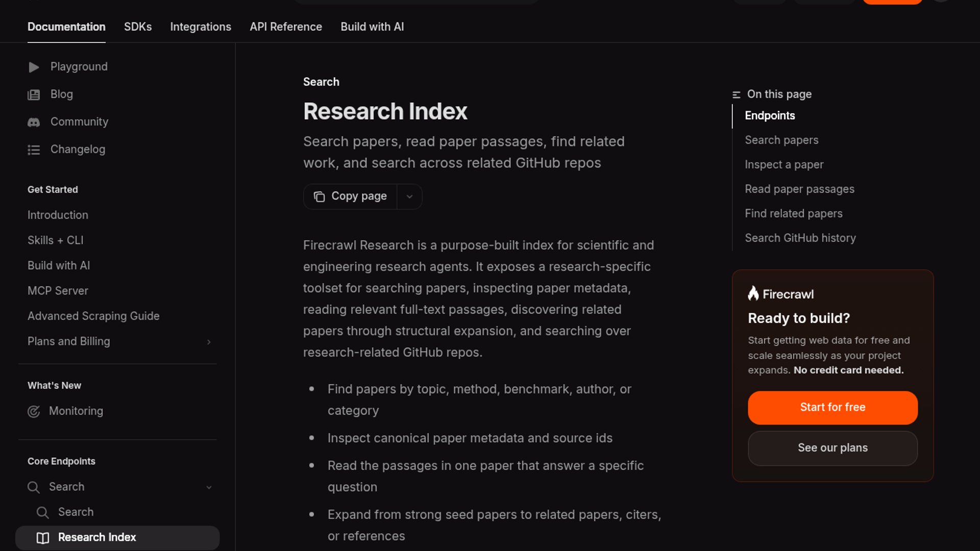This screenshot has width=980, height=551.
Task: Click the Monitoring target icon
Action: pyautogui.click(x=34, y=412)
